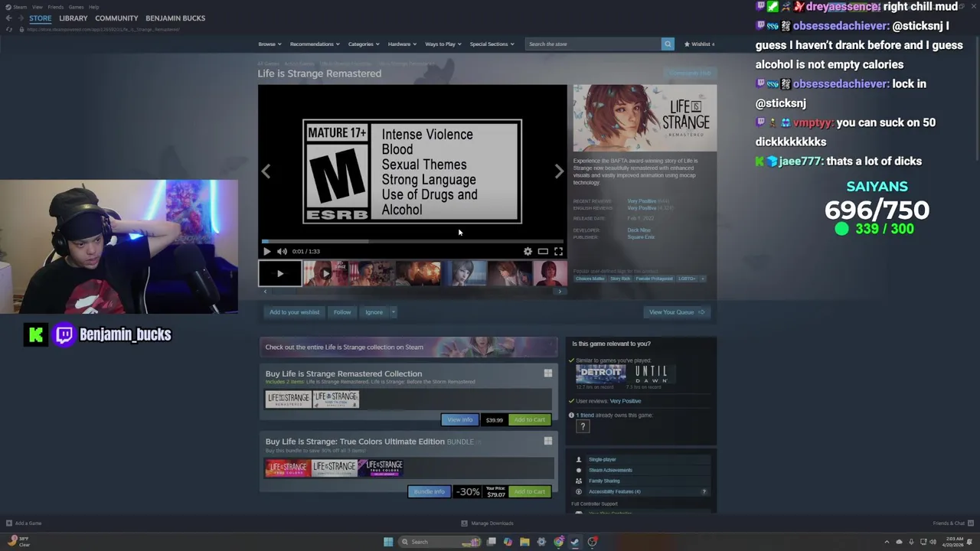Expand the Browse store menu
The image size is (980, 551).
pyautogui.click(x=269, y=44)
